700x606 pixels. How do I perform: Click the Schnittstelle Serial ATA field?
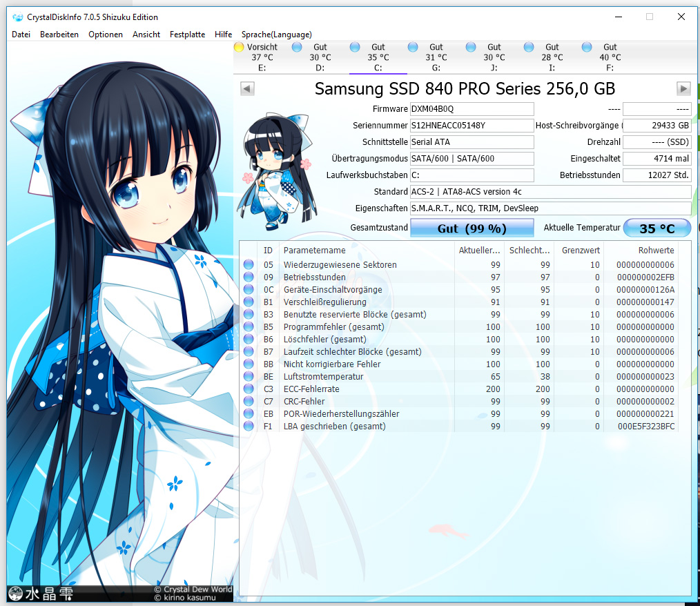coord(472,142)
